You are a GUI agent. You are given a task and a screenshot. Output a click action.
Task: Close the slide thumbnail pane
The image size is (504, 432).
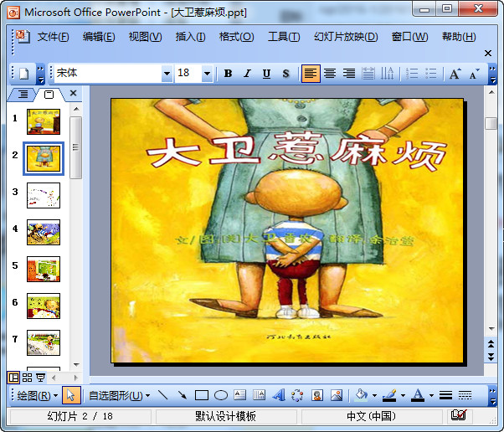(x=74, y=94)
